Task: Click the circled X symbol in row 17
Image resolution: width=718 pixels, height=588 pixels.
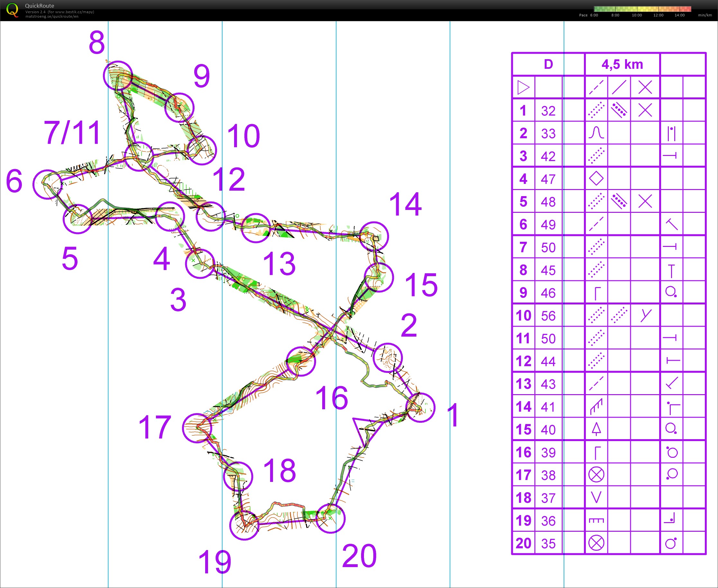Action: click(x=596, y=475)
